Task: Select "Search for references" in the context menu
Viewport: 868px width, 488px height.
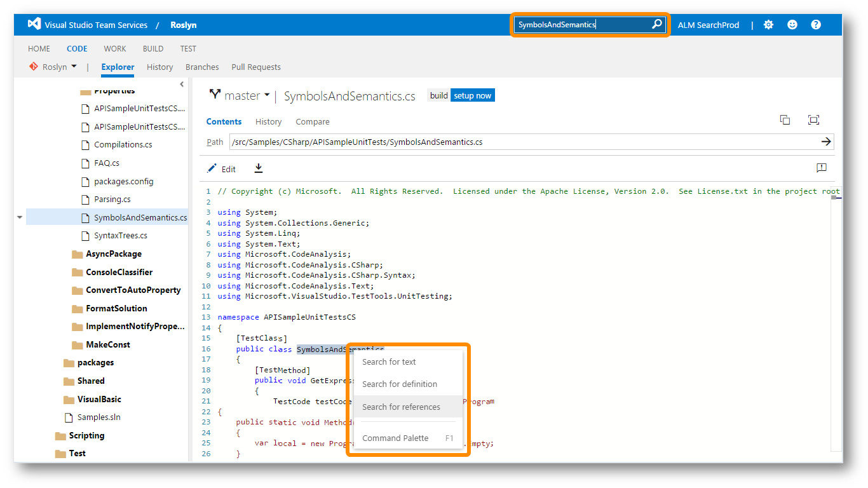Action: (400, 407)
